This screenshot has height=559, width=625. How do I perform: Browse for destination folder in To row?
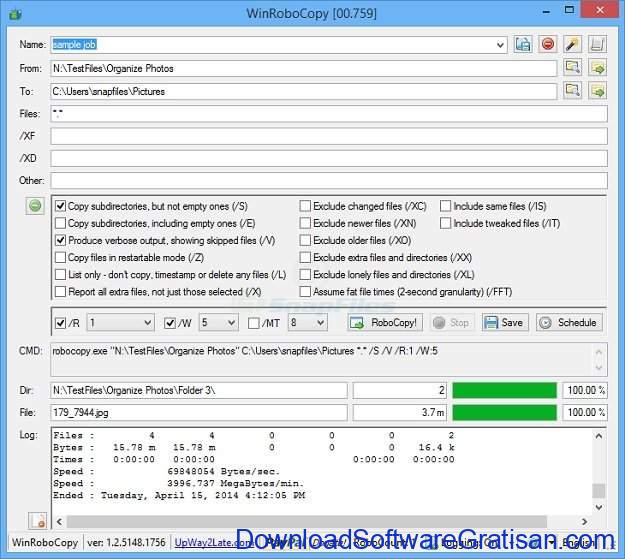pyautogui.click(x=572, y=91)
